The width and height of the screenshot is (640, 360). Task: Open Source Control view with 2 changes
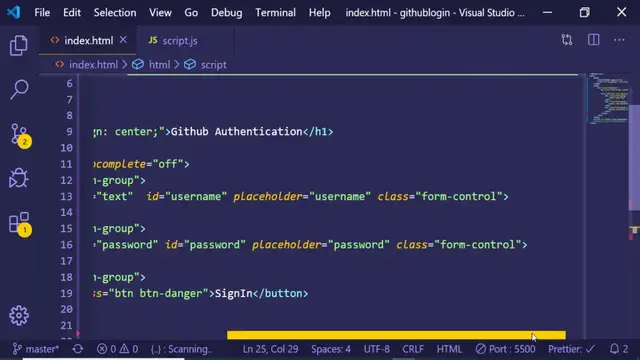20,136
